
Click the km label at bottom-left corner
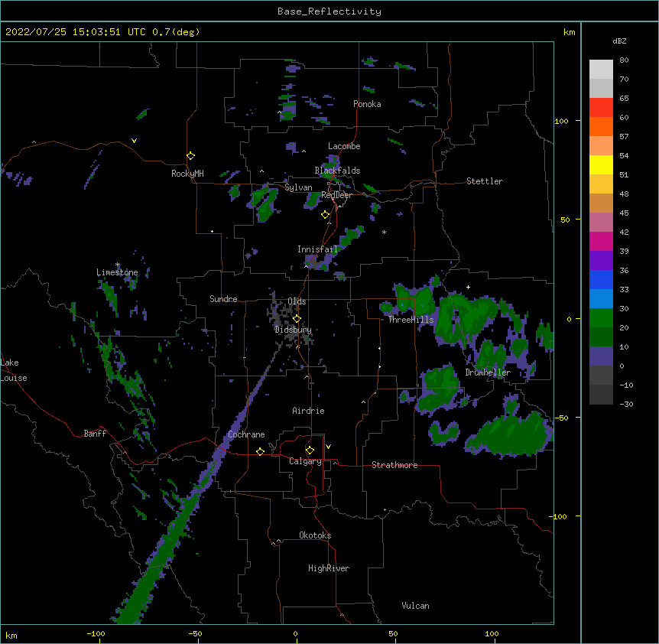coord(11,635)
